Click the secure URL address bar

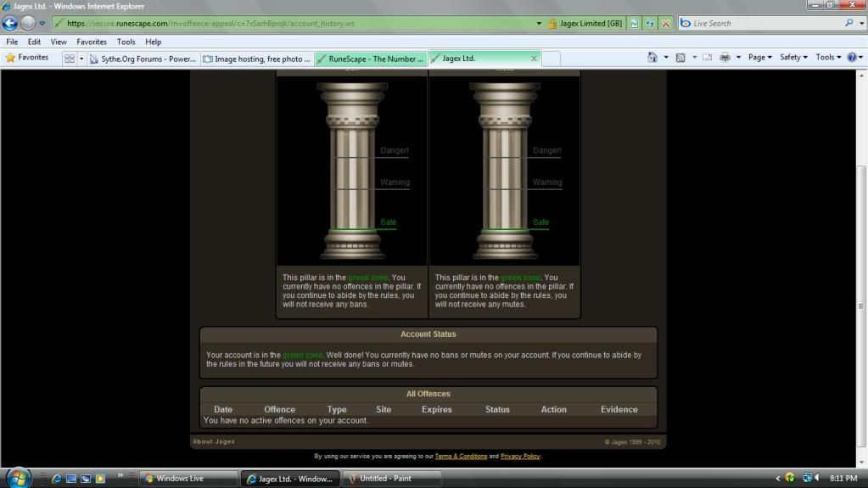pos(294,23)
